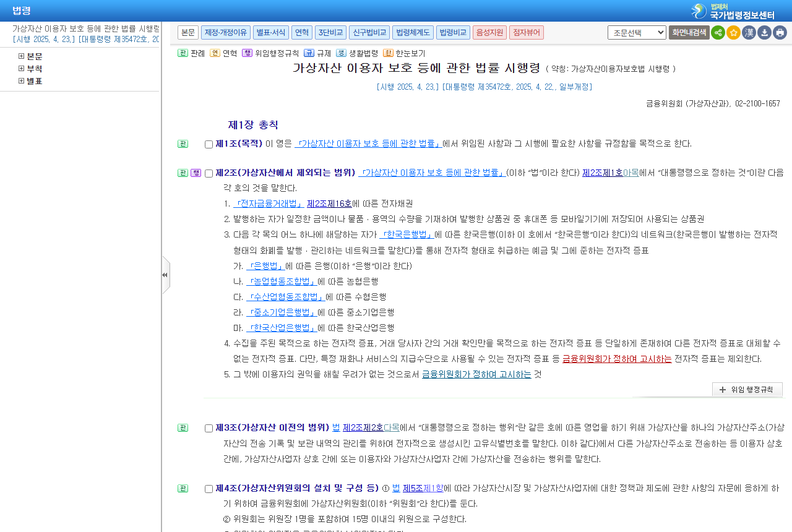Expand the 부칙 tree node
This screenshot has height=532, width=792.
22,69
